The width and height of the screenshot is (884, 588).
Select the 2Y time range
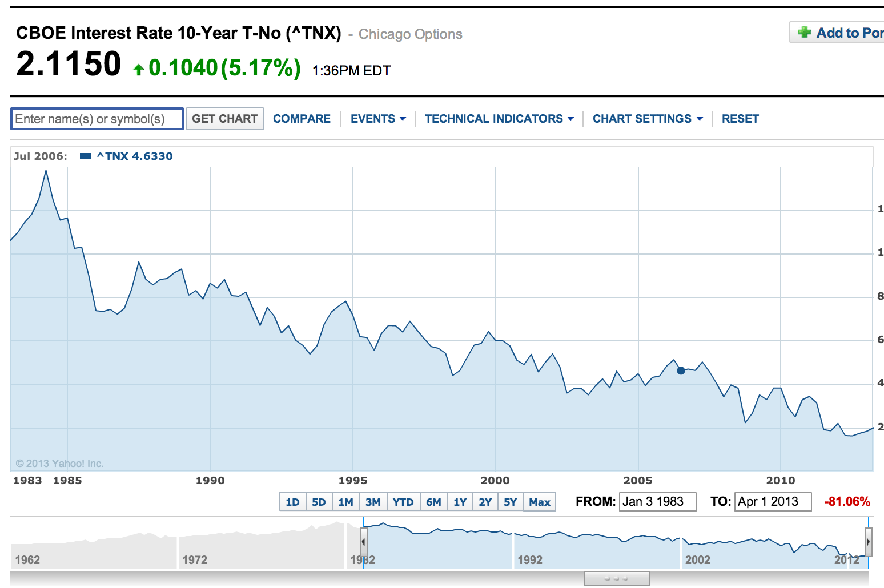(x=485, y=502)
